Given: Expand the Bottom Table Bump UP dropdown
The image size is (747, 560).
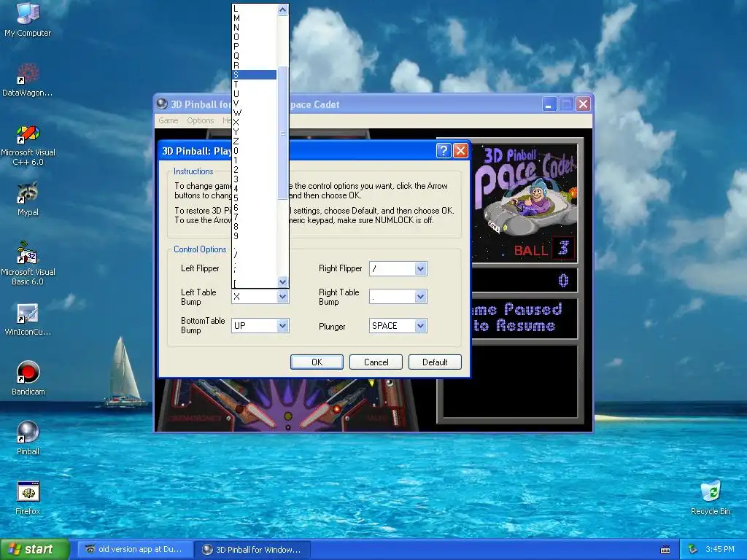Looking at the screenshot, I should (282, 326).
